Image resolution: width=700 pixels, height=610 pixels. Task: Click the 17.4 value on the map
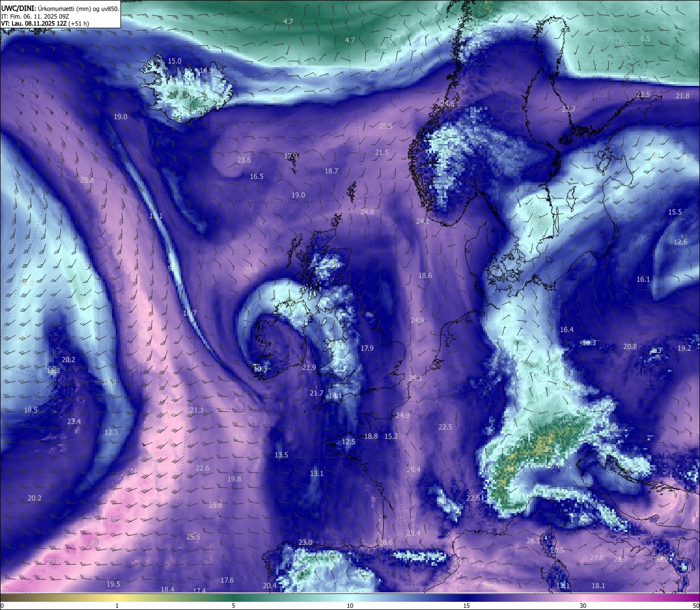pyautogui.click(x=199, y=591)
